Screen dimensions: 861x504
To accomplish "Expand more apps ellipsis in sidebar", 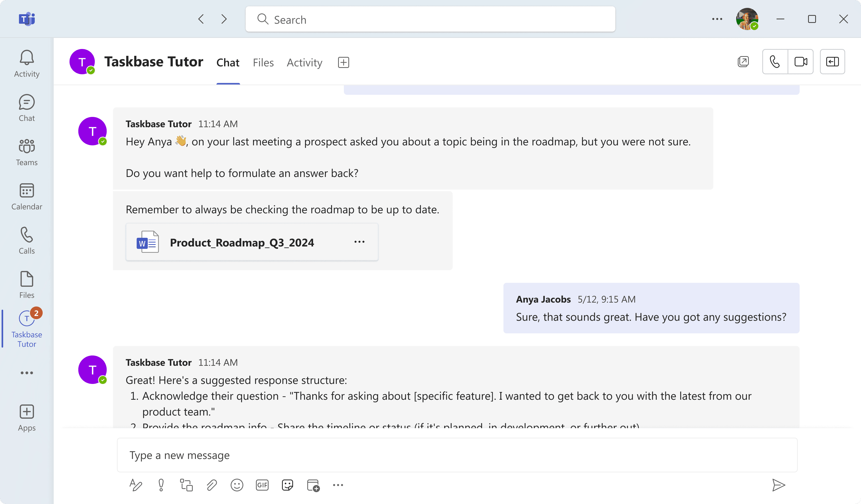I will [x=27, y=373].
